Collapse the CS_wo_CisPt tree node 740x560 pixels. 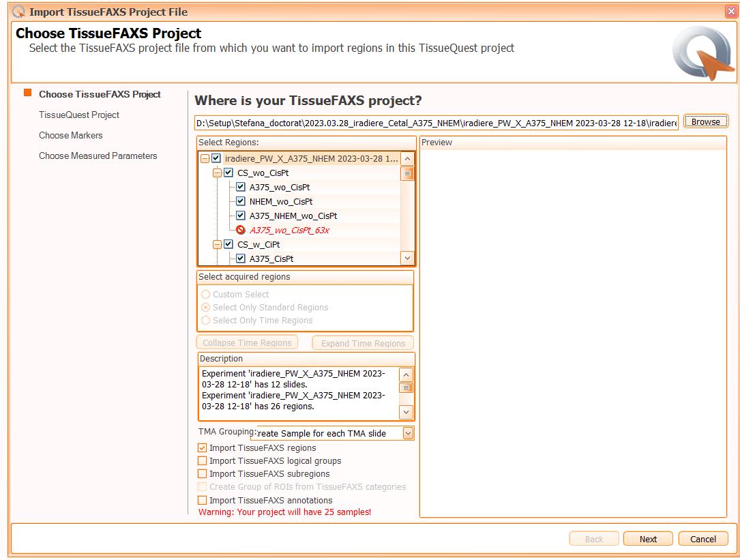pyautogui.click(x=217, y=173)
